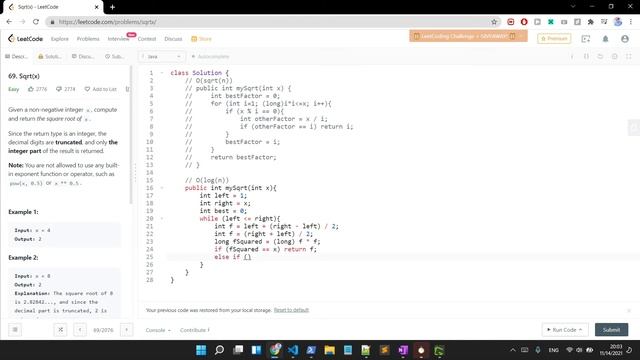The width and height of the screenshot is (640, 360).
Task: Open the notifications bell
Action: [x=605, y=39]
